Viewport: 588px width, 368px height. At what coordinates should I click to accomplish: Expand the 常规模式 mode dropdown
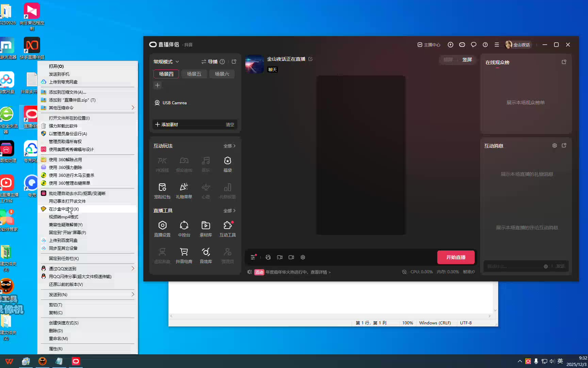(166, 62)
